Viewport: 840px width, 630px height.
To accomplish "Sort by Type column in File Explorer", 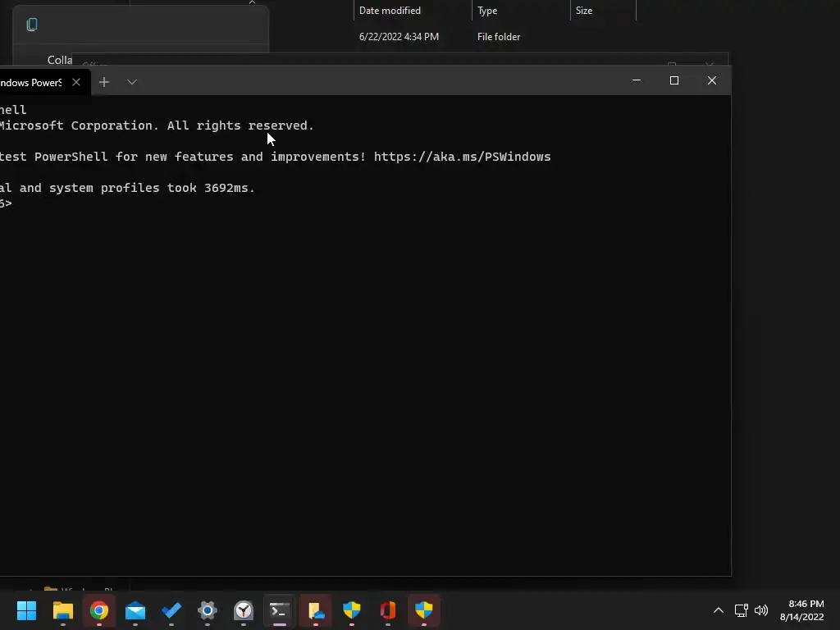I will click(521, 11).
